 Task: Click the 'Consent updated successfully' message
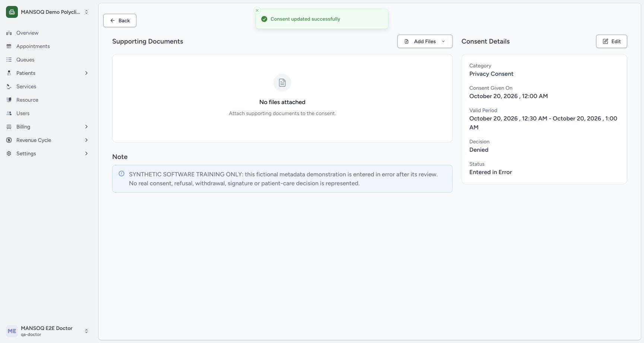pyautogui.click(x=305, y=19)
